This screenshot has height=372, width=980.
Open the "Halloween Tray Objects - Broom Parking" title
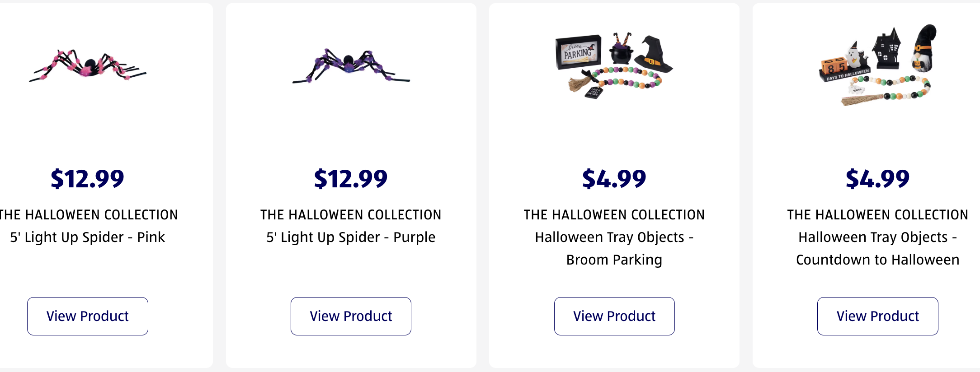[x=614, y=248]
